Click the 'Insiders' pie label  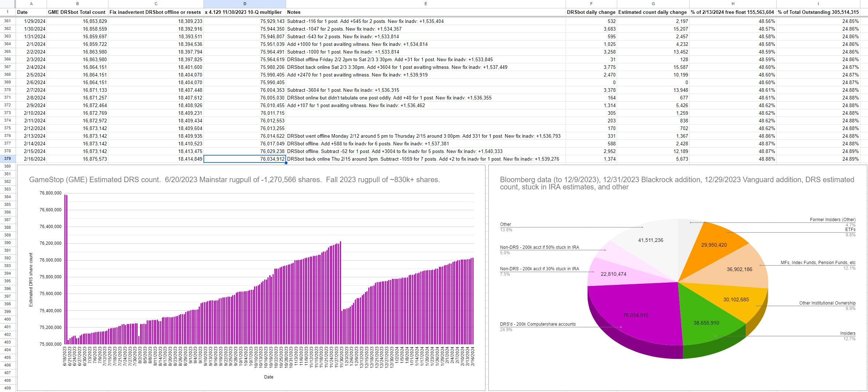coord(848,333)
